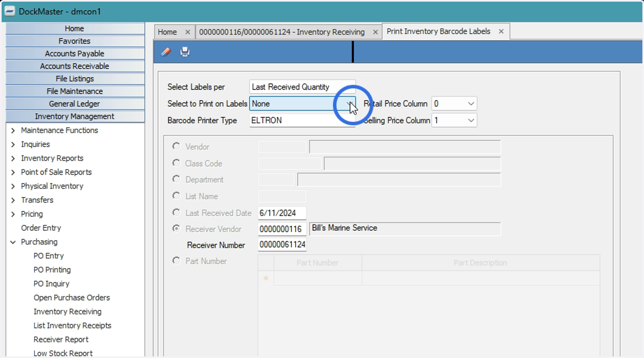Open the Favorites sidebar section

coord(75,41)
